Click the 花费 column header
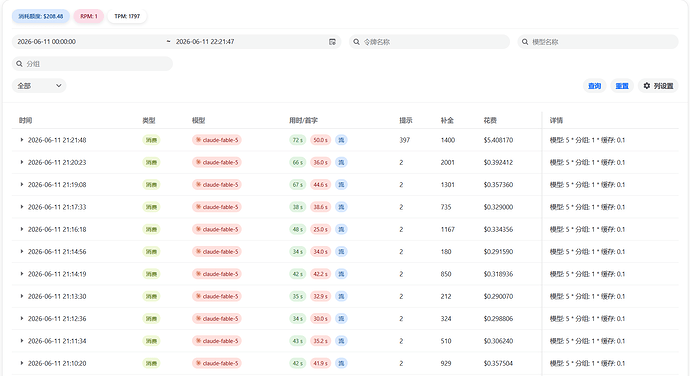The image size is (690, 376). click(x=490, y=120)
